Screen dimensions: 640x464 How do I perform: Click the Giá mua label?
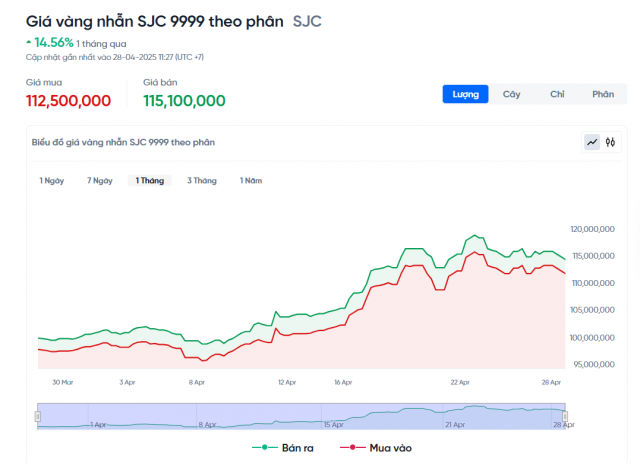click(x=44, y=82)
